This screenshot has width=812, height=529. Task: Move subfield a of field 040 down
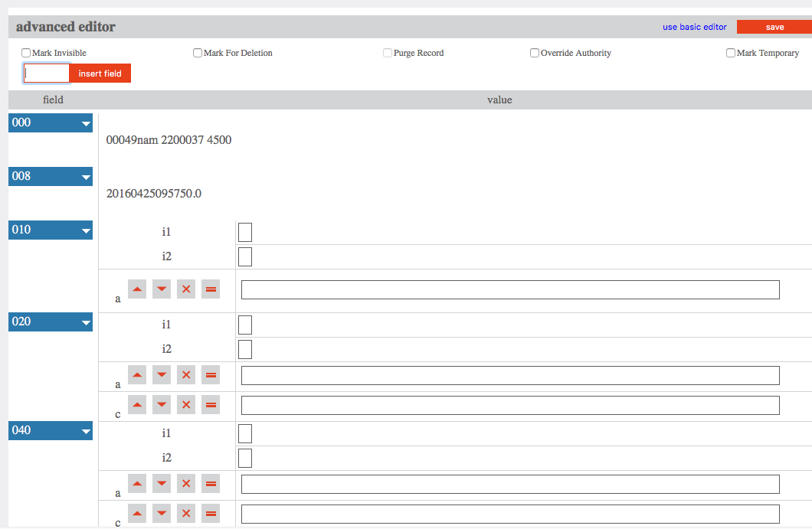point(162,484)
